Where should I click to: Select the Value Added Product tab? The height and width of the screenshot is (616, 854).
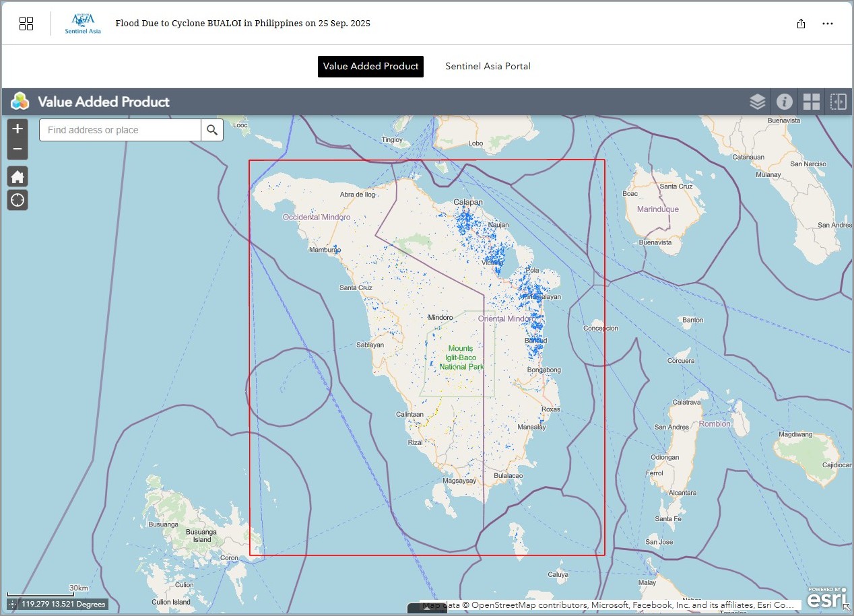click(370, 66)
